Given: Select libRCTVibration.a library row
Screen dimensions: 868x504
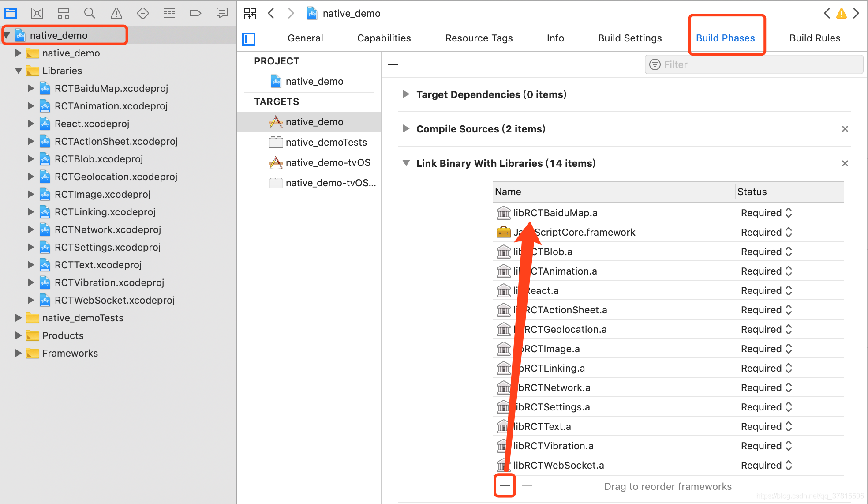Looking at the screenshot, I should [668, 446].
